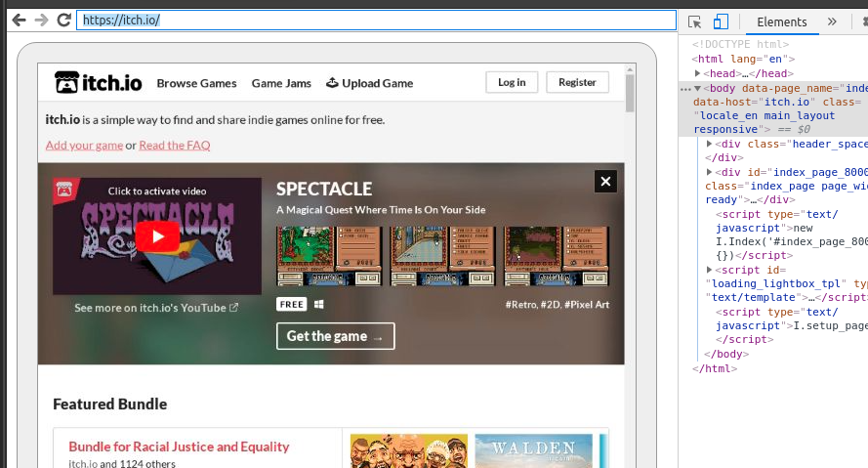Click the address bar URL field
The image size is (868, 468).
[x=376, y=21]
